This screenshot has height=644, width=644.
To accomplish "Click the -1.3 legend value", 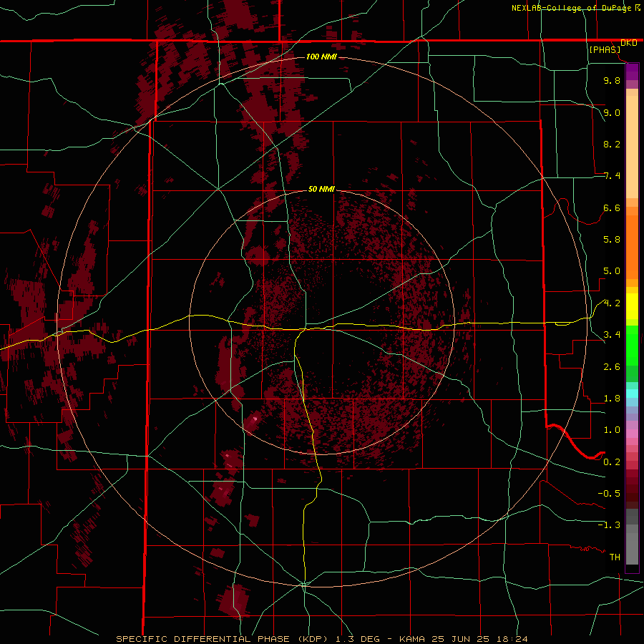I will (x=609, y=526).
